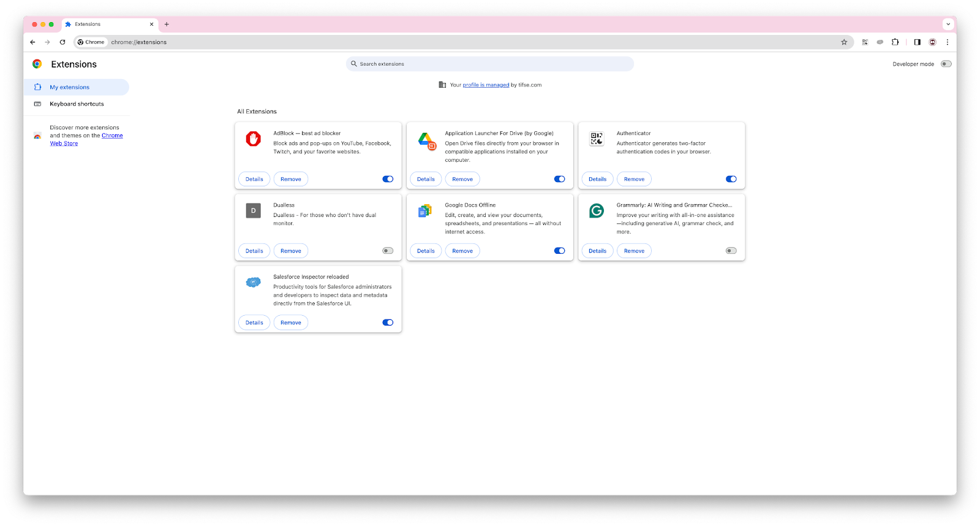
Task: Enable Developer mode toggle
Action: (x=946, y=64)
